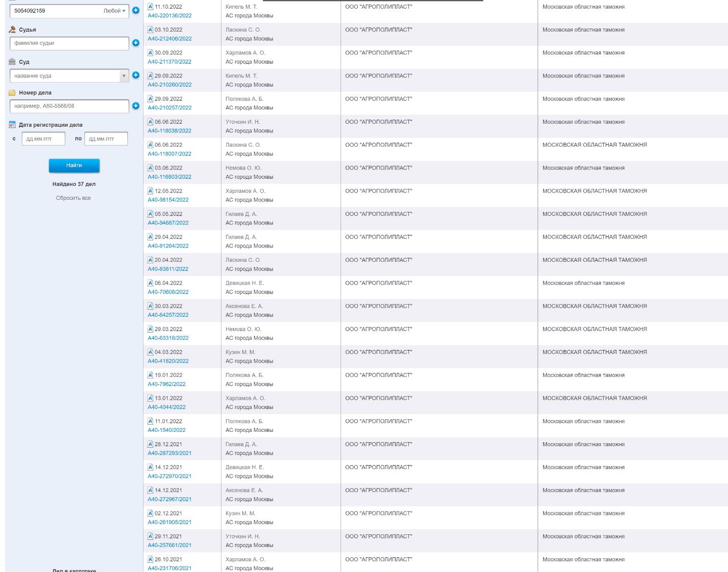This screenshot has width=728, height=572.
Task: Focus the end date 'по' input field
Action: [x=106, y=139]
